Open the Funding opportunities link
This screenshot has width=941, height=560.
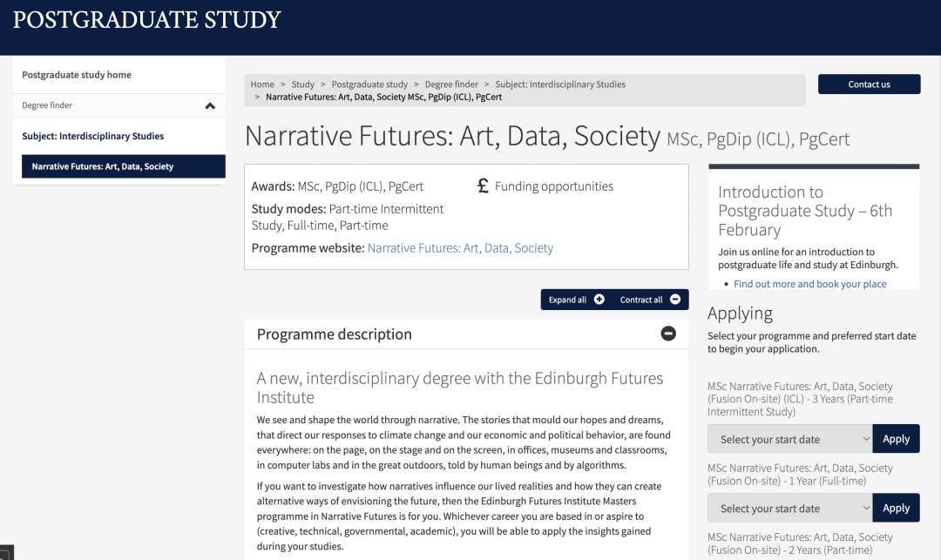[553, 186]
